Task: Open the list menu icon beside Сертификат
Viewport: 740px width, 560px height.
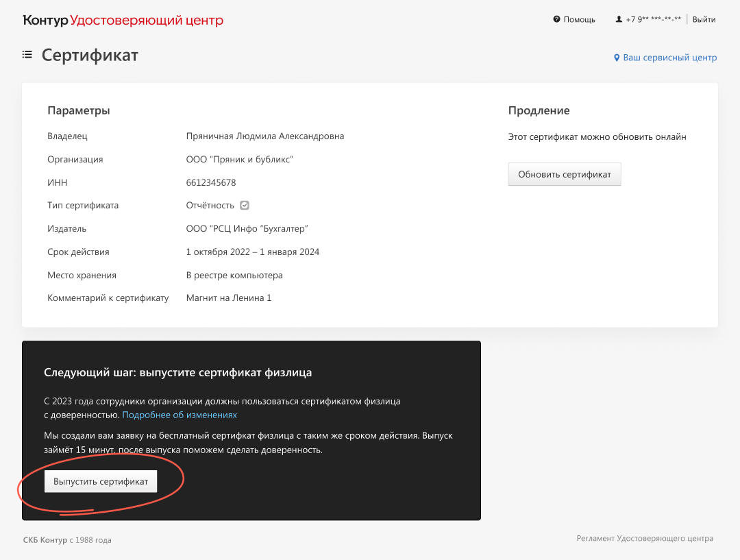Action: [x=27, y=55]
